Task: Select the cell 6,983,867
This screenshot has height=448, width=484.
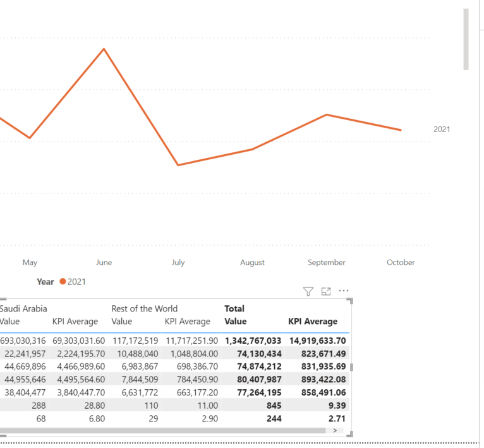Action: click(140, 366)
